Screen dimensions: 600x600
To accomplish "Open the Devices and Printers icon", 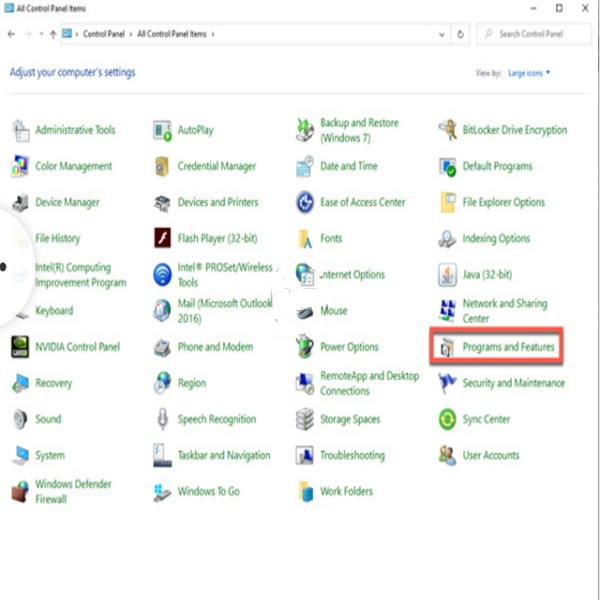I will tap(162, 202).
